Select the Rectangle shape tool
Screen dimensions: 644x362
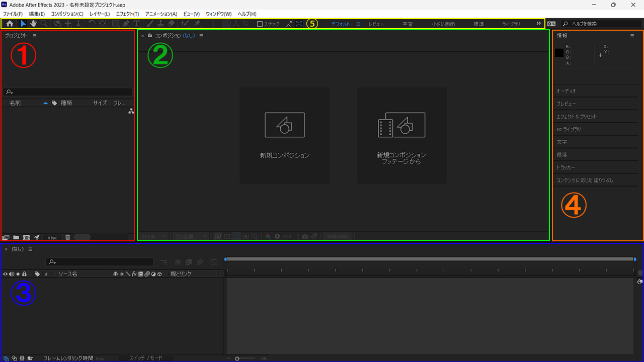pos(115,24)
